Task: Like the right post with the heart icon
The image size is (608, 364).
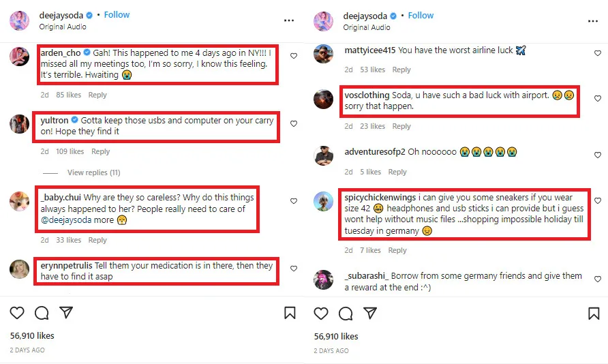Action: point(321,313)
